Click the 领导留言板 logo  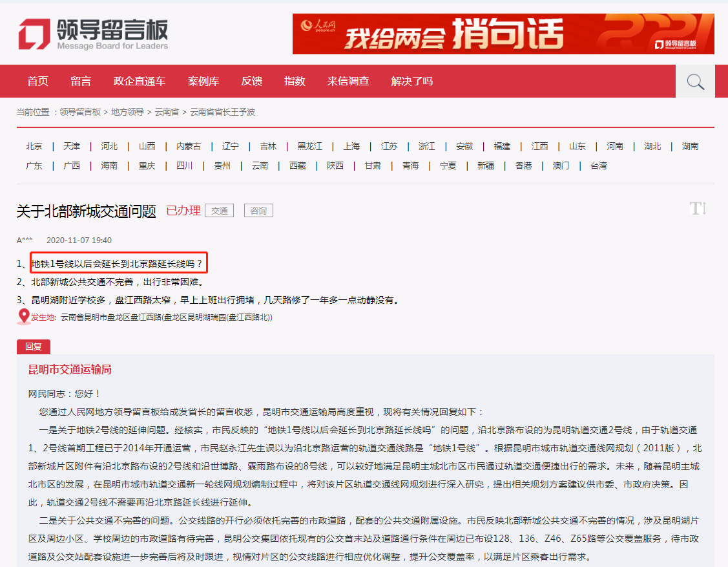[x=93, y=34]
